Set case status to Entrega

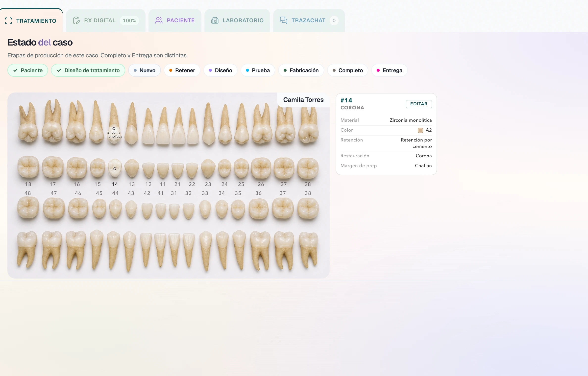pyautogui.click(x=390, y=70)
